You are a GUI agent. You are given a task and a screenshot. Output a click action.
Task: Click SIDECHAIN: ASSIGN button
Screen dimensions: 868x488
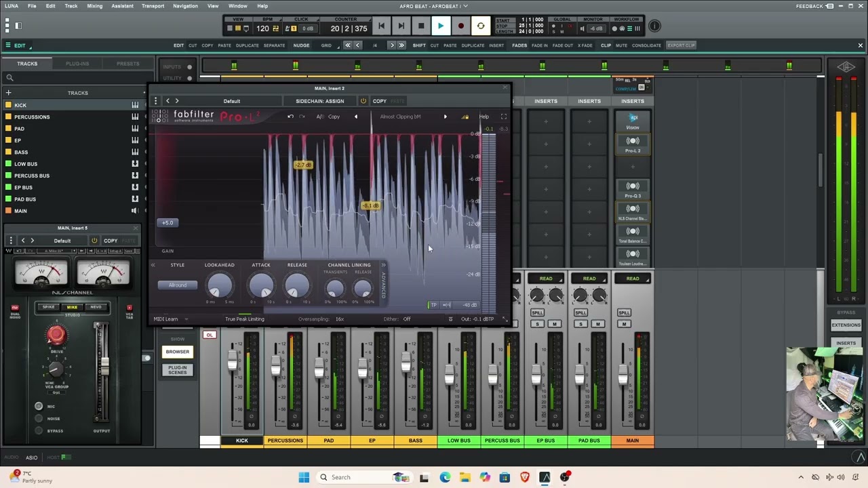[x=319, y=101]
